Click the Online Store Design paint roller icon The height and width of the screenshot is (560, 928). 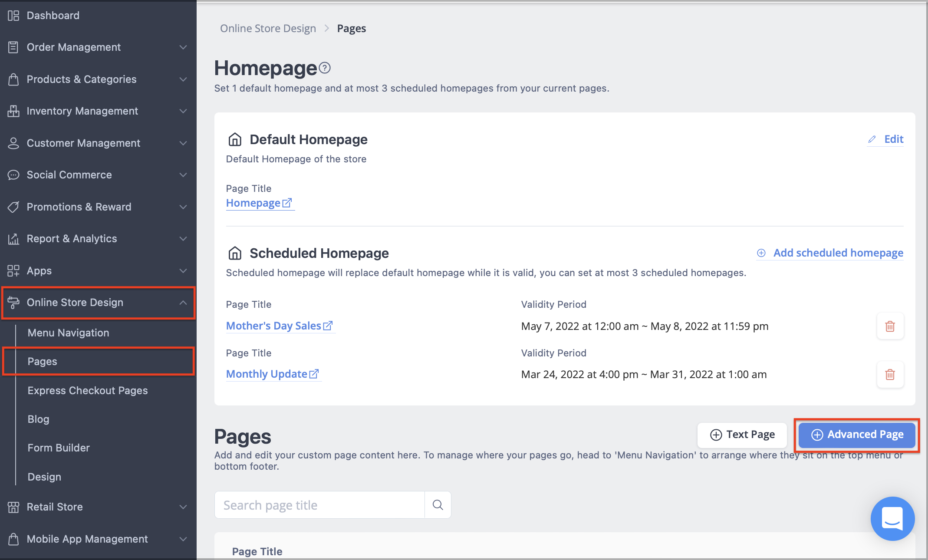[x=13, y=303]
